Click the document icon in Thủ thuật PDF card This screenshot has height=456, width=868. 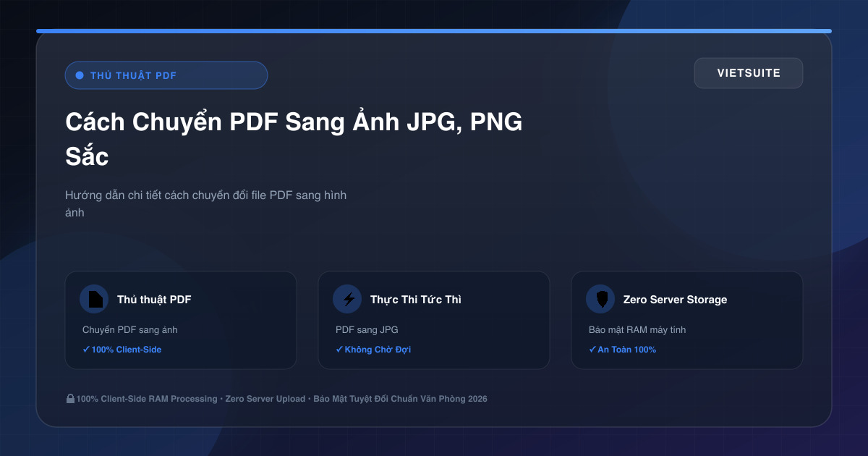click(x=94, y=299)
